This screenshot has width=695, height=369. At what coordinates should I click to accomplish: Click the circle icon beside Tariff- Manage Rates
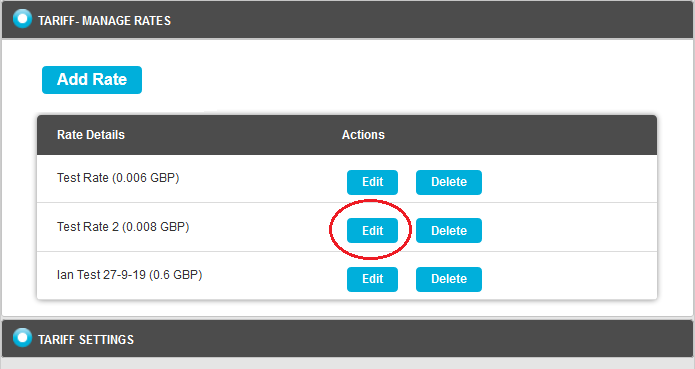click(22, 19)
